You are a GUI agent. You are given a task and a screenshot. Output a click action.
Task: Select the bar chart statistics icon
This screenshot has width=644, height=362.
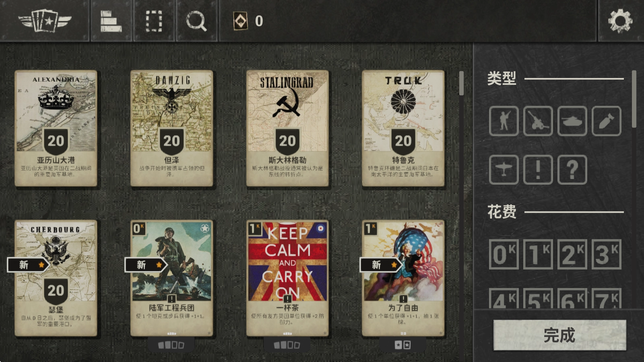(111, 21)
